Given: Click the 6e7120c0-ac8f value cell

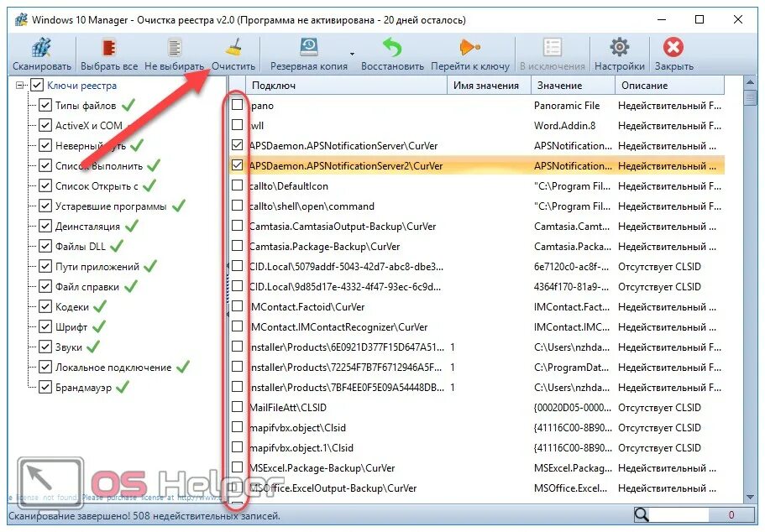Looking at the screenshot, I should coord(571,267).
